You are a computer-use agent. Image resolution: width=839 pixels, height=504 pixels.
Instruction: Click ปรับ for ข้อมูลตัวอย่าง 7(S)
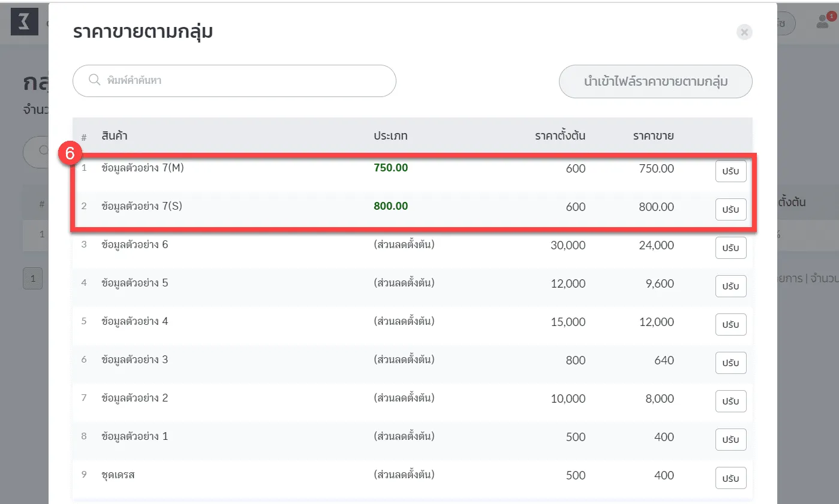730,210
